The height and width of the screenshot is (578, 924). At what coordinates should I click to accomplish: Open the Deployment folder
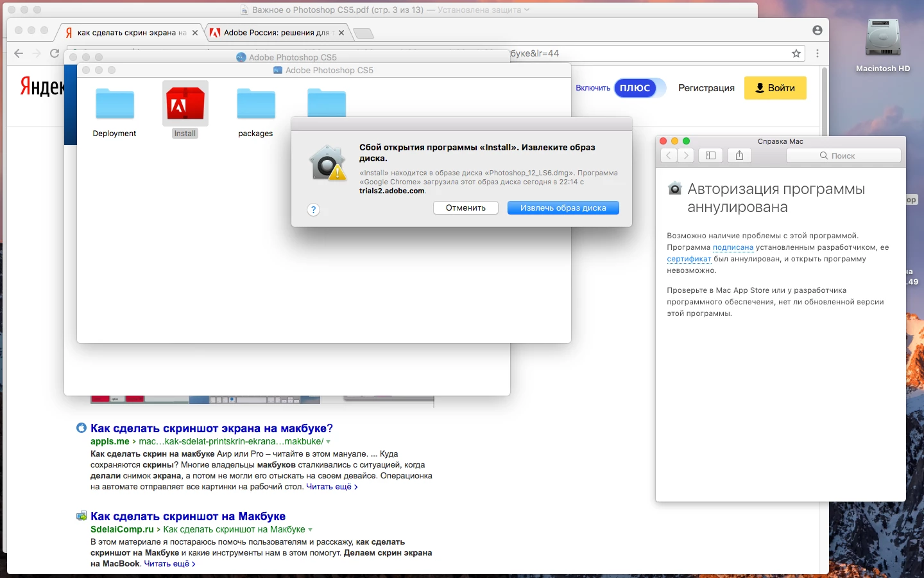[x=115, y=104]
